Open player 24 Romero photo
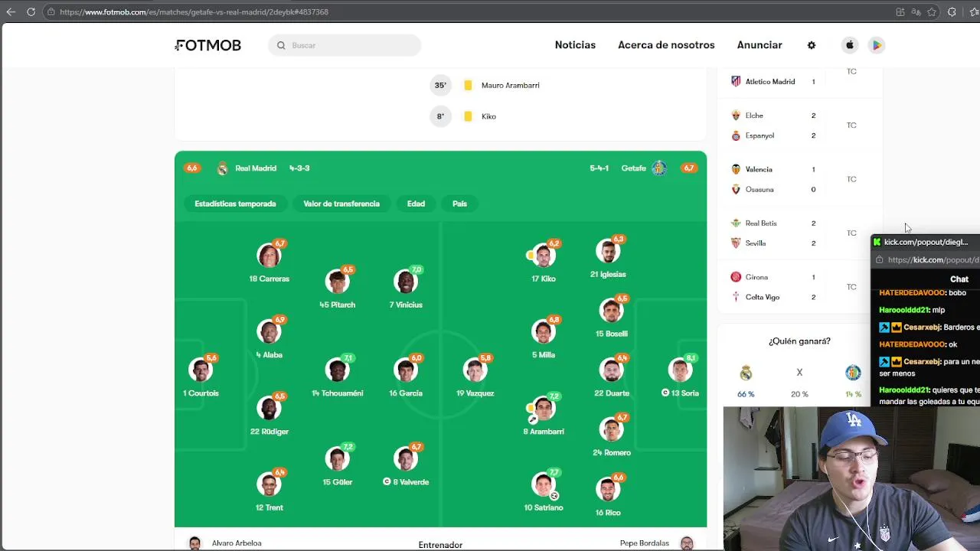The height and width of the screenshot is (551, 980). 611,429
